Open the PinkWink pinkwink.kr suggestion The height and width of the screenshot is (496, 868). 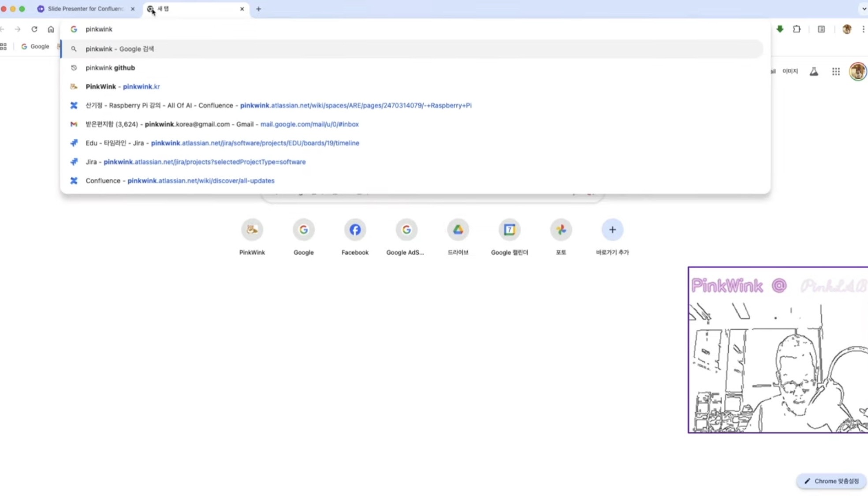click(412, 86)
